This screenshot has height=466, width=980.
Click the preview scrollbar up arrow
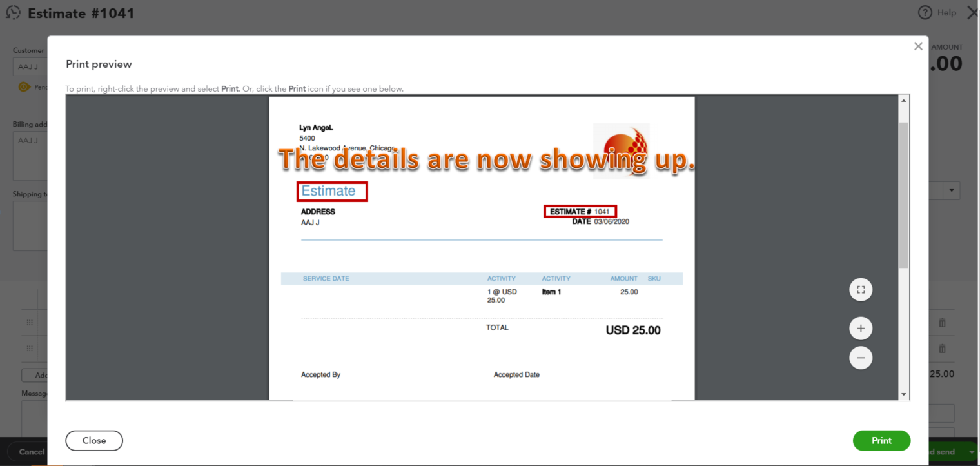tap(903, 101)
